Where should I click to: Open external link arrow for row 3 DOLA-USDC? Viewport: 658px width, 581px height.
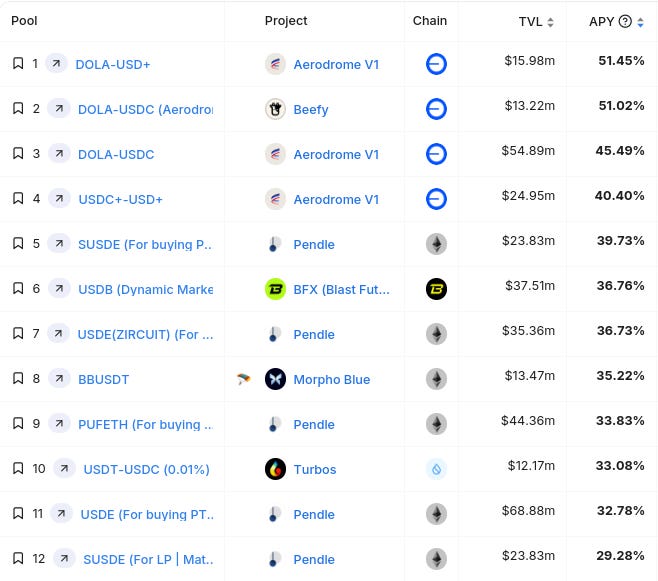[x=59, y=153]
